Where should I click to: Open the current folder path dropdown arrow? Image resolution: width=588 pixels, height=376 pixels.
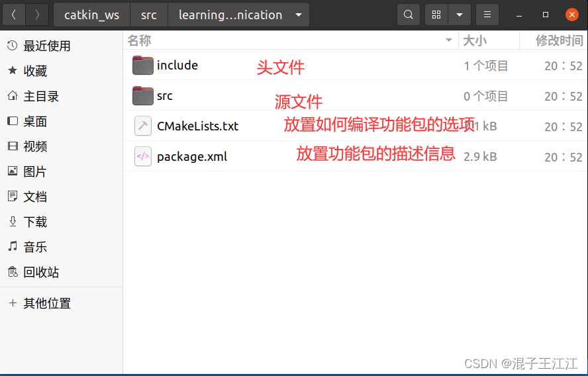tap(299, 15)
